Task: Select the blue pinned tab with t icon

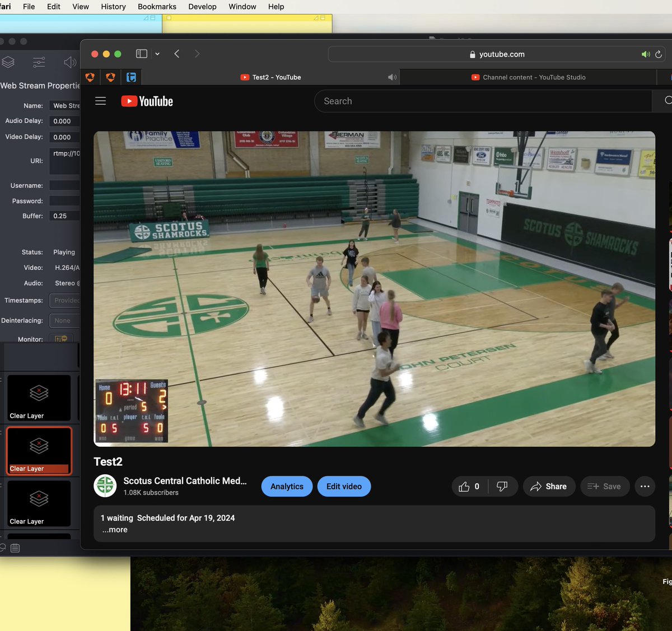Action: pos(131,77)
